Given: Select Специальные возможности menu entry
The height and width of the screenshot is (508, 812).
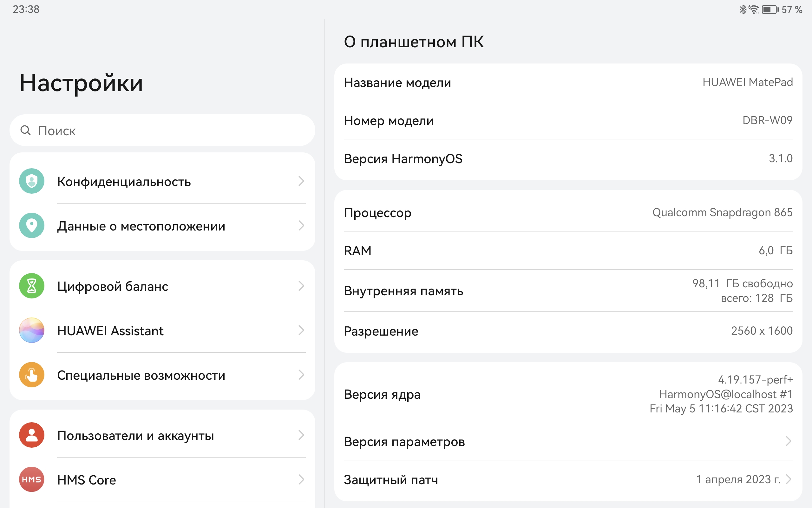Looking at the screenshot, I should click(x=162, y=375).
